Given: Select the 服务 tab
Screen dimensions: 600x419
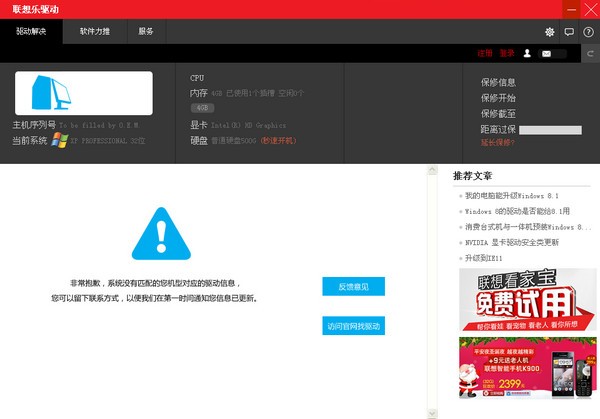Looking at the screenshot, I should click(146, 32).
